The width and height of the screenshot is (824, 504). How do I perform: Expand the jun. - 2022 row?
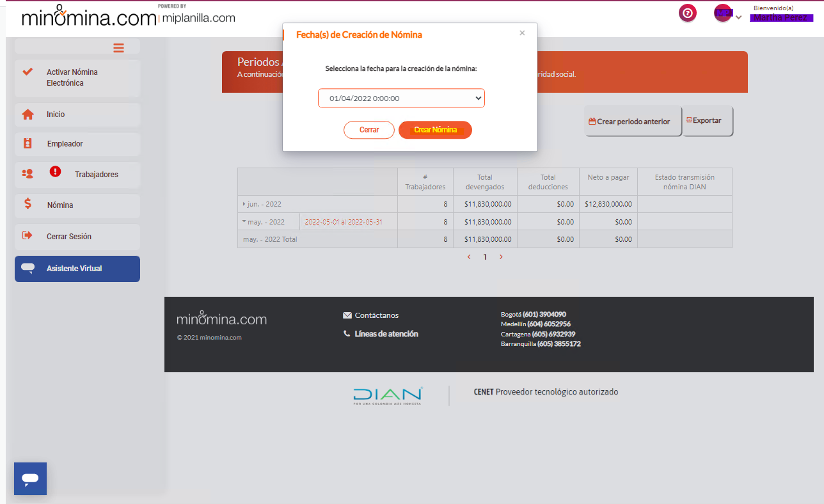(244, 204)
